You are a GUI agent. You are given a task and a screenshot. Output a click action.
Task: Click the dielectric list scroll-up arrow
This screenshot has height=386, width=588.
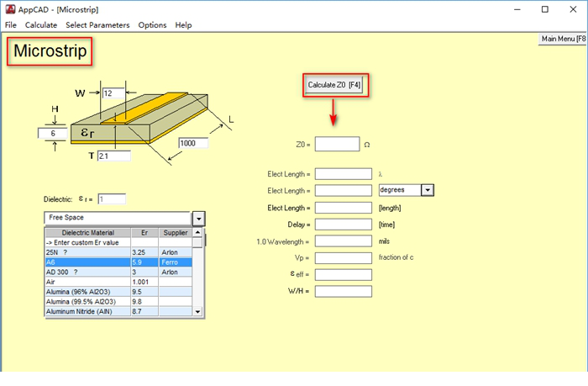click(x=197, y=232)
